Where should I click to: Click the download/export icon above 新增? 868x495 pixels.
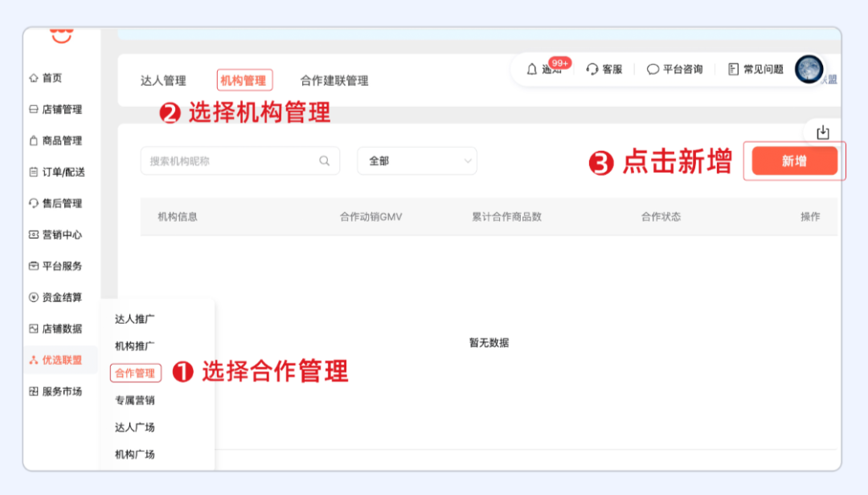point(823,131)
